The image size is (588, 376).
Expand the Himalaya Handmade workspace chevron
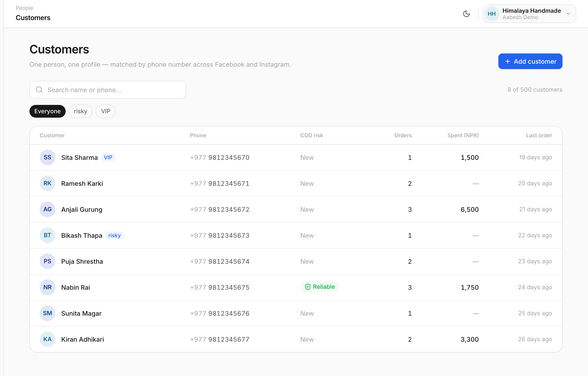pos(568,14)
